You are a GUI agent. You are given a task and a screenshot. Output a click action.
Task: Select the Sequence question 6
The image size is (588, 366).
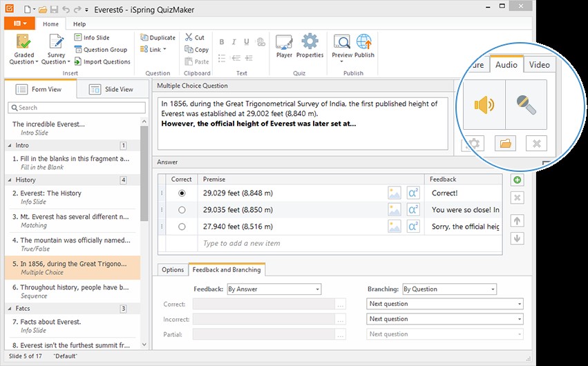pyautogui.click(x=73, y=291)
